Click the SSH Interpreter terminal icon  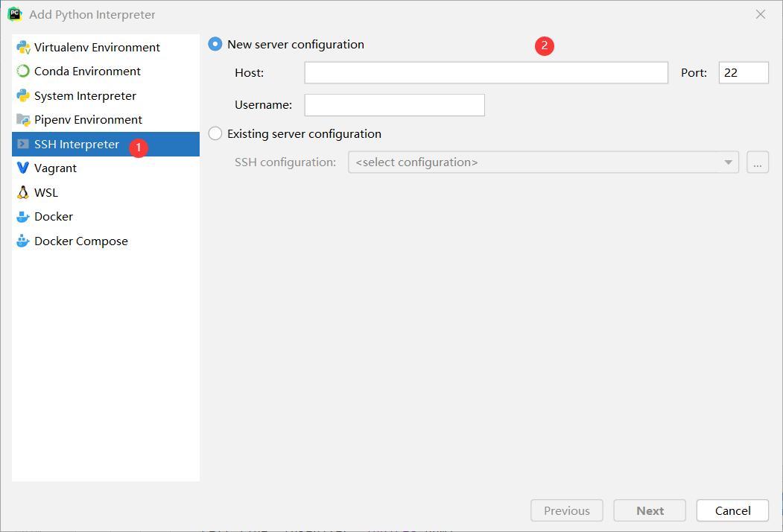tap(23, 144)
